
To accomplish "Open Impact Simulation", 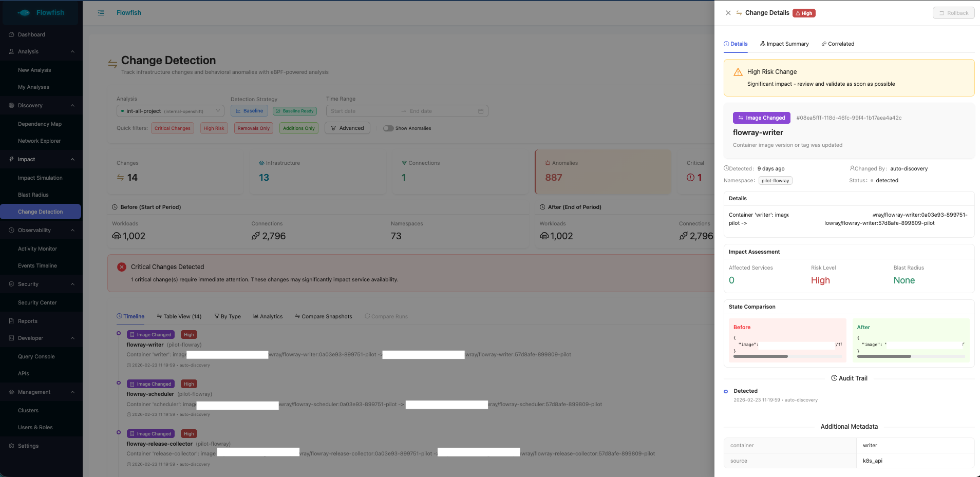I will 41,178.
